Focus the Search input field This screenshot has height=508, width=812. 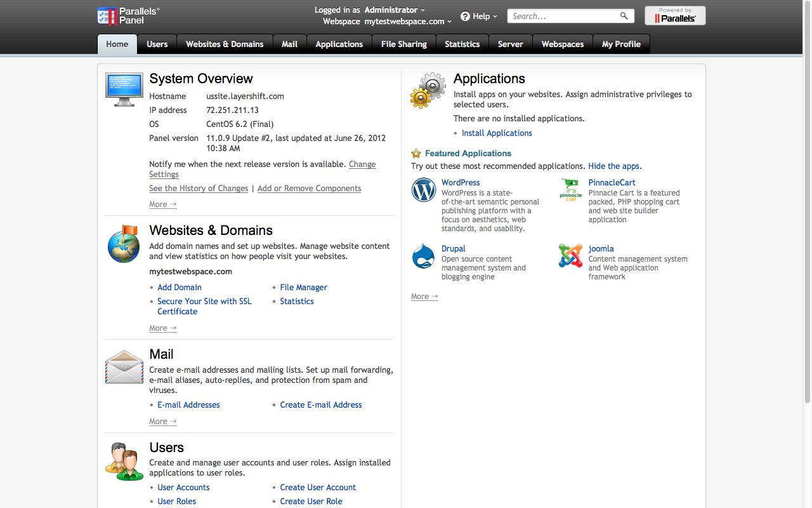click(563, 16)
